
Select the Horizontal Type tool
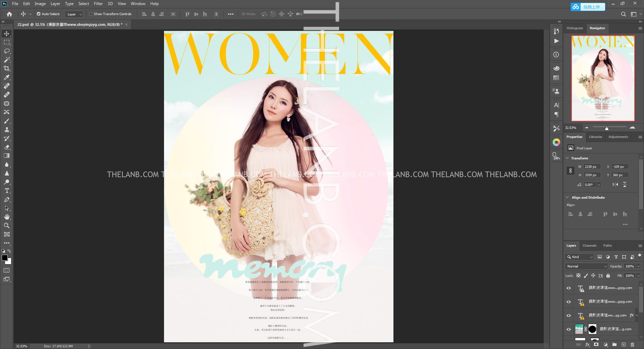(x=7, y=191)
